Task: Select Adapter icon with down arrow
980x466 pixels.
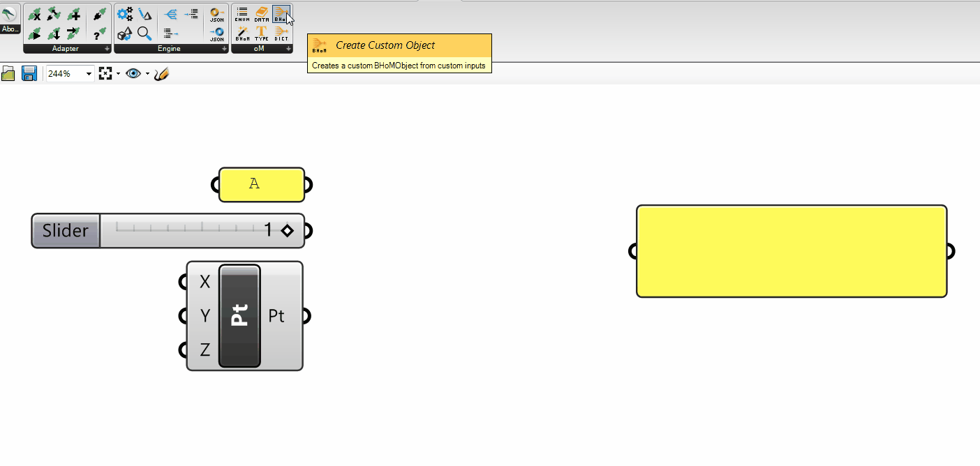Action: point(54,33)
